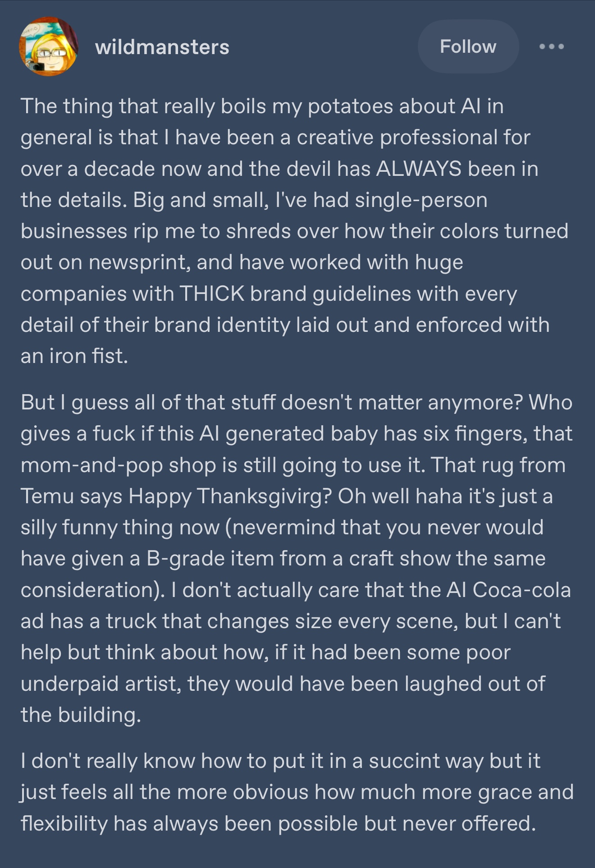The image size is (595, 868).
Task: Open the three-dot post options menu
Action: tap(551, 46)
